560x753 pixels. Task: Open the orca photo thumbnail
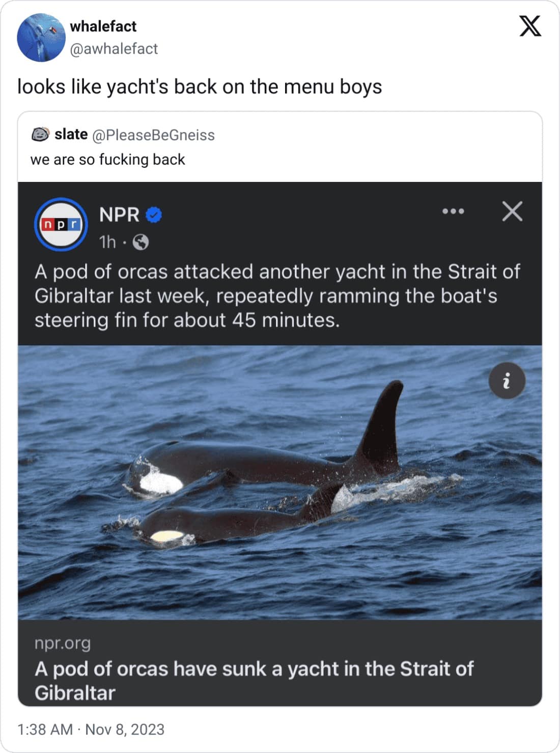(x=279, y=482)
